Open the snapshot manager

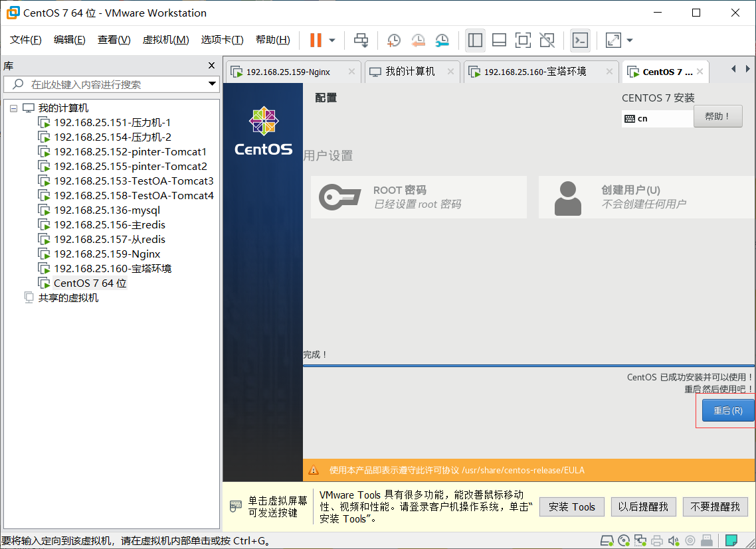442,40
